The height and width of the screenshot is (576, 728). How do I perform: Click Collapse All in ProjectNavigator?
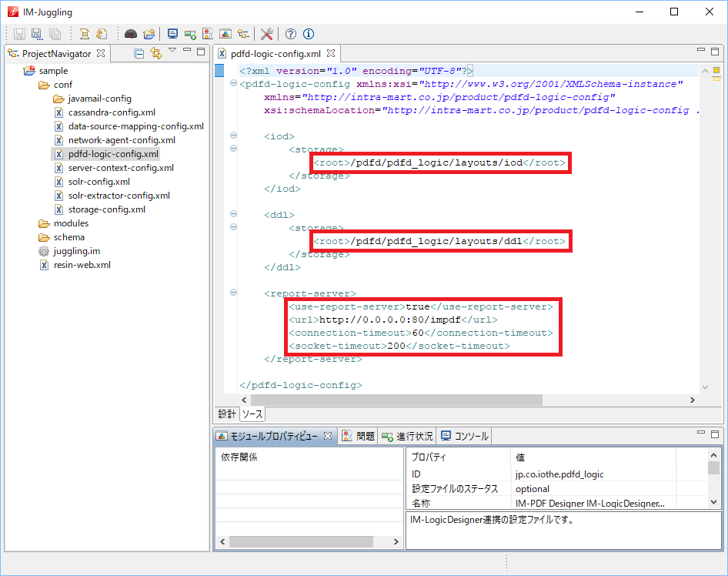(139, 54)
